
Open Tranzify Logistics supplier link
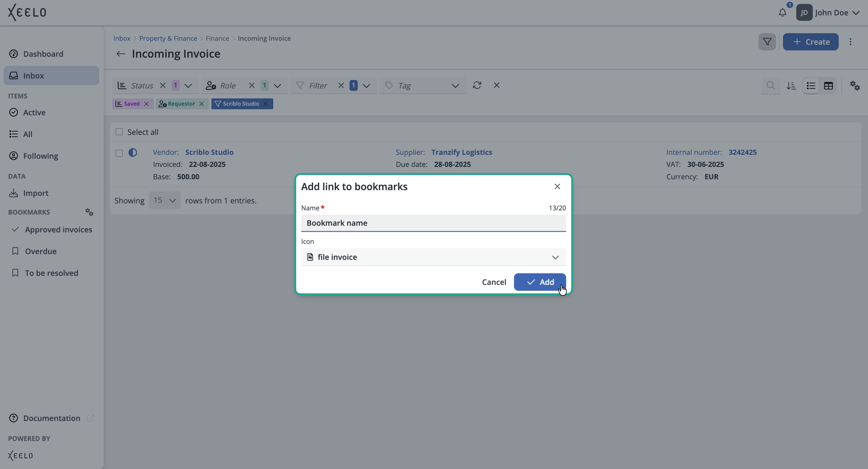coord(462,152)
